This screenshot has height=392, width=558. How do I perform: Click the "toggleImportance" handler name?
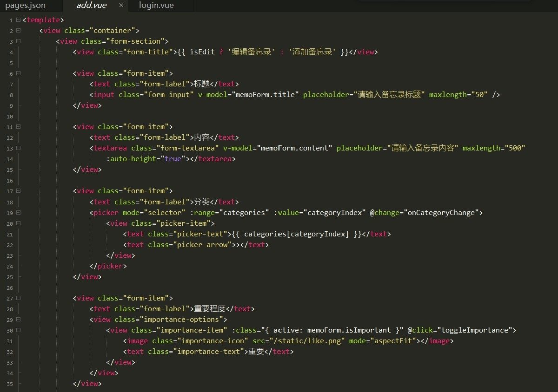[x=475, y=330]
